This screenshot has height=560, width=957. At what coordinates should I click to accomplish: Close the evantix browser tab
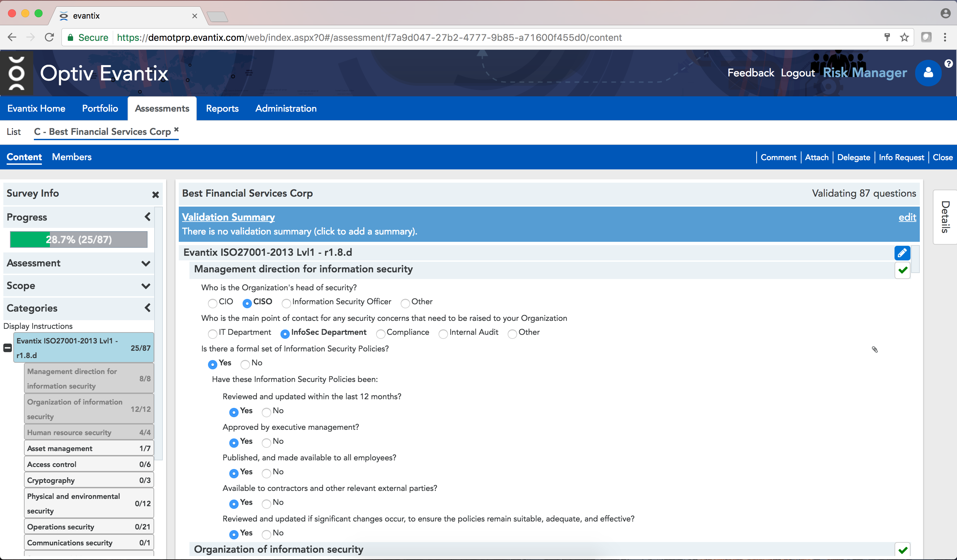[194, 16]
